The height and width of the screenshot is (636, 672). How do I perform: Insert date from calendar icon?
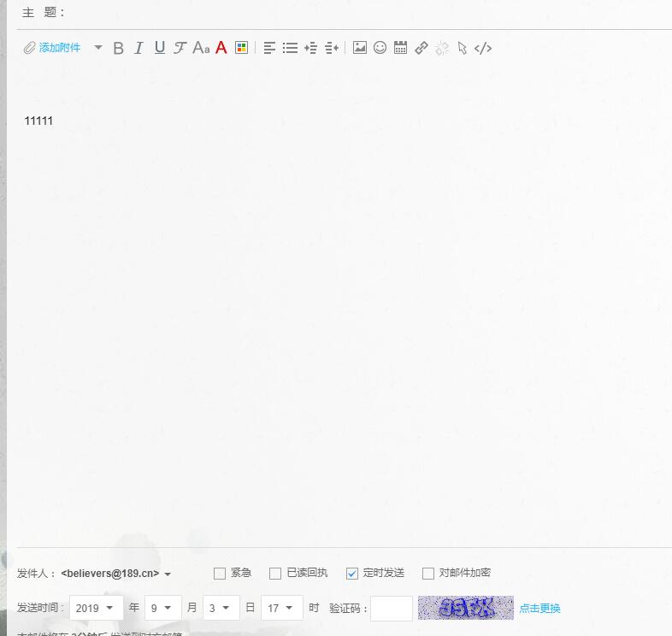tap(400, 48)
